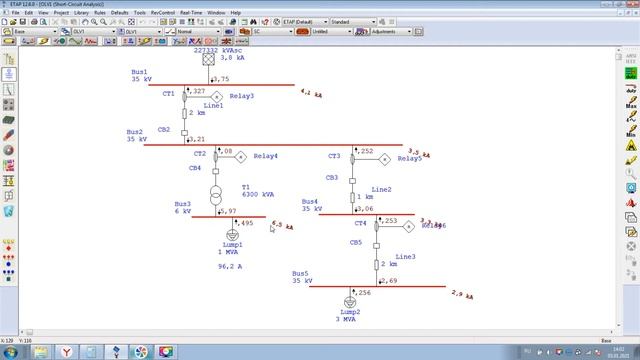Open Yandex browser from taskbar

click(66, 352)
